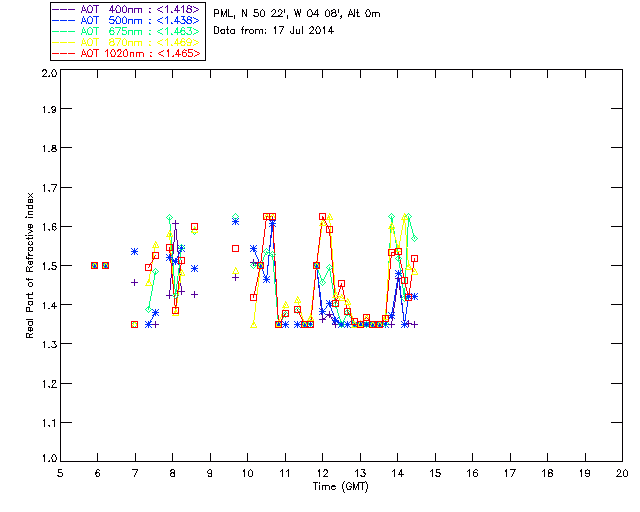Click the y-axis tick label 1.0
Image resolution: width=640 pixels, height=512 pixels.
coord(49,458)
